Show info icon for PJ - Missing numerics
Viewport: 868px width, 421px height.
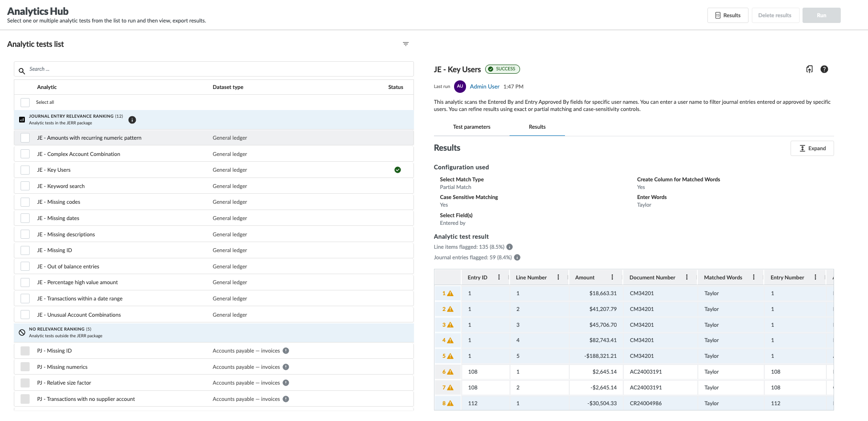click(x=286, y=367)
